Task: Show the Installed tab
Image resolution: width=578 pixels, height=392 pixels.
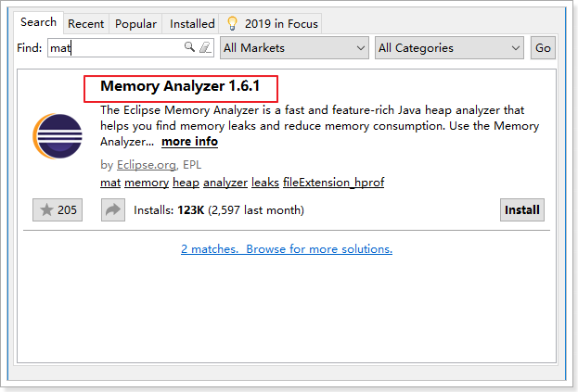Action: coord(192,23)
